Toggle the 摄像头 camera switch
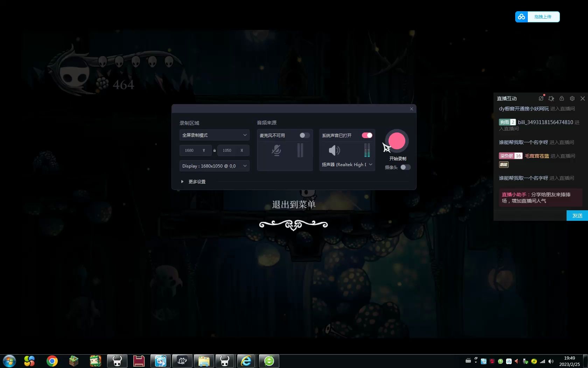The height and width of the screenshot is (368, 588). tap(405, 167)
